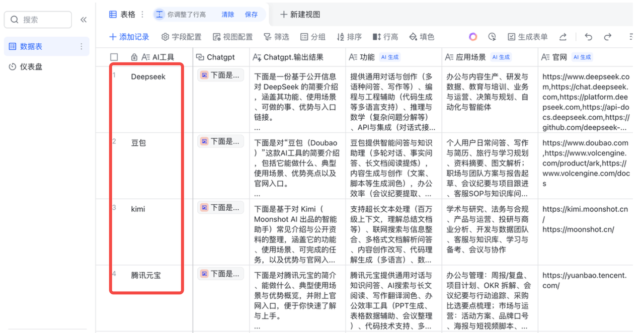Select the 表格 view tab
The image size is (644, 333).
[122, 14]
